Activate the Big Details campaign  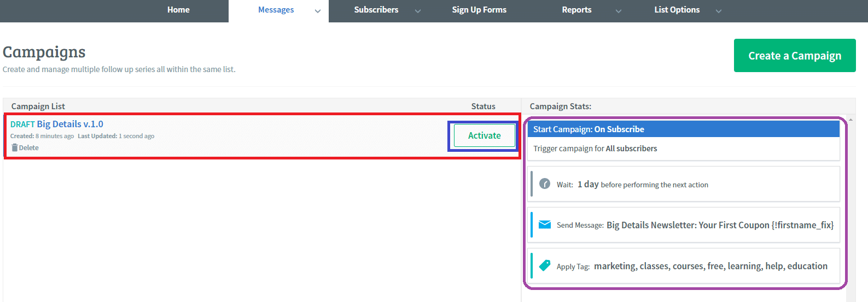485,135
